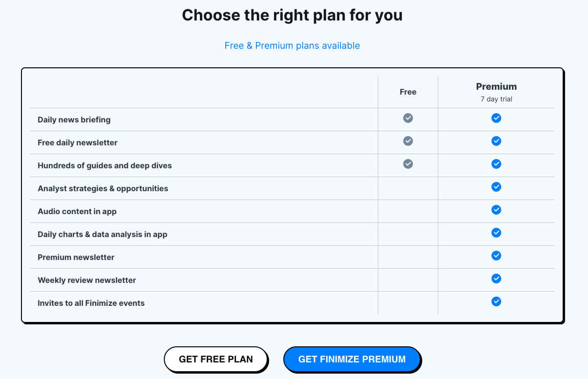Select the Daily news briefing row label

coord(74,120)
